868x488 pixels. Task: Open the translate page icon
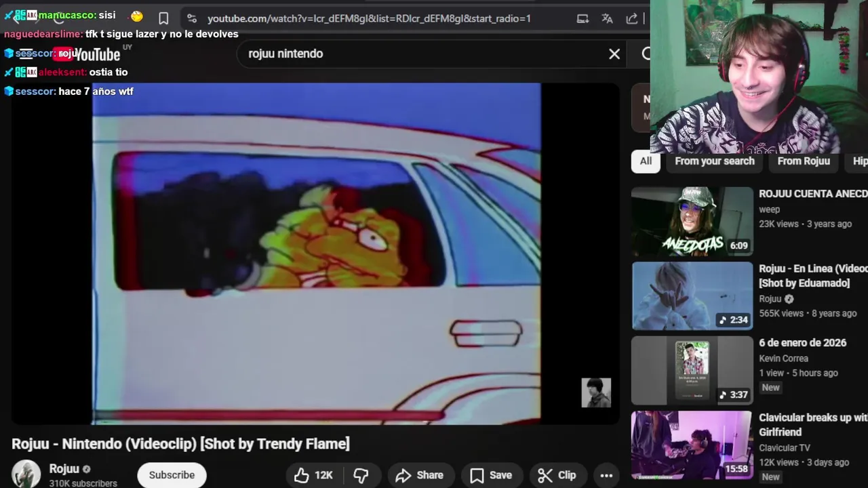[x=607, y=18]
